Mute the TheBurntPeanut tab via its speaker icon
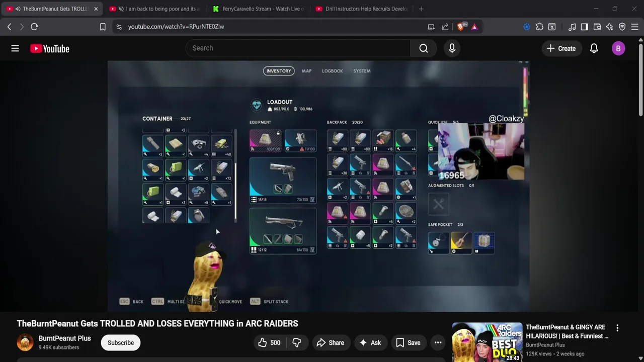The width and height of the screenshot is (644, 362). coord(18,9)
